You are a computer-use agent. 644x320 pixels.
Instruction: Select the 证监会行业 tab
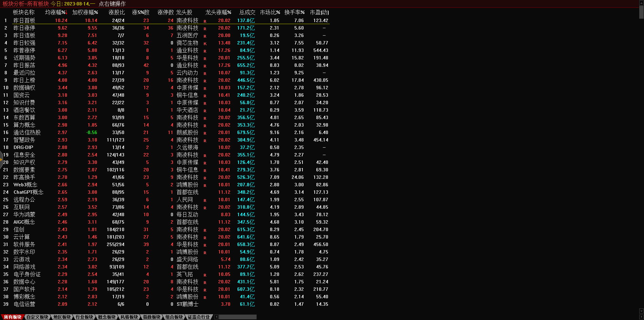pyautogui.click(x=199, y=317)
